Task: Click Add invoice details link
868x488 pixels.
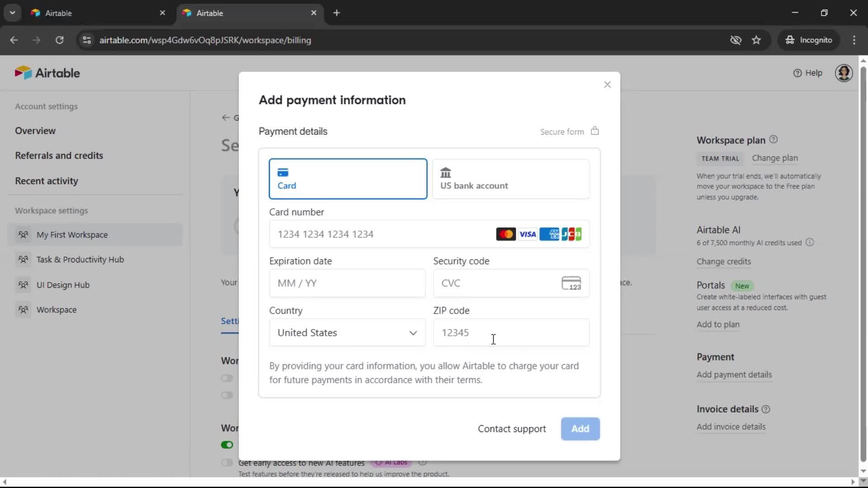Action: point(731,427)
